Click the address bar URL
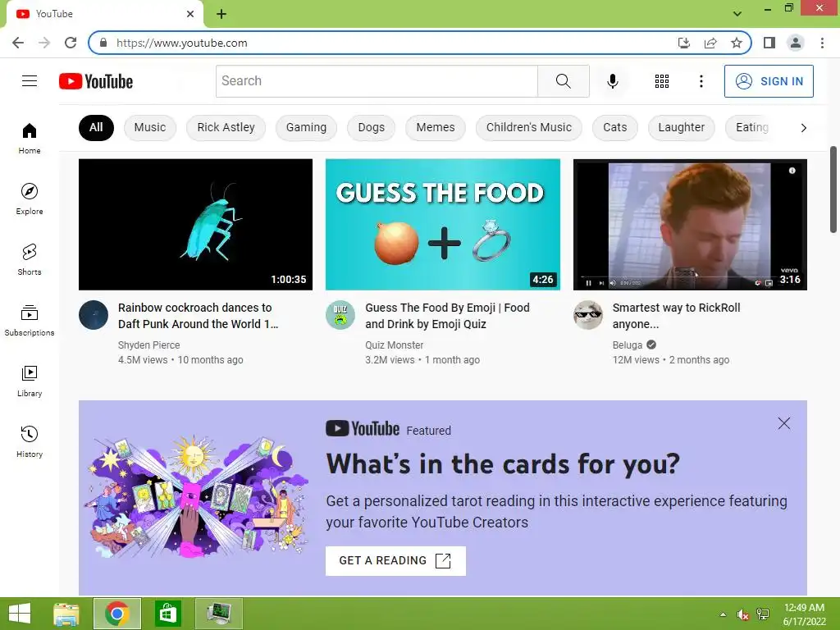 pyautogui.click(x=181, y=43)
